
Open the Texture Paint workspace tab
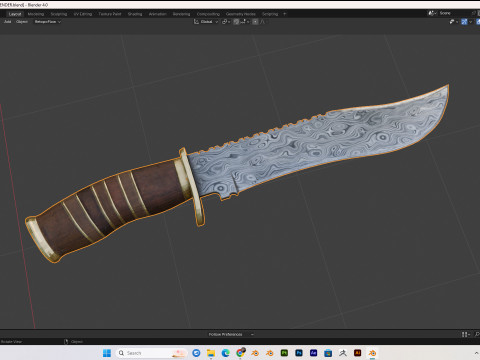click(110, 14)
